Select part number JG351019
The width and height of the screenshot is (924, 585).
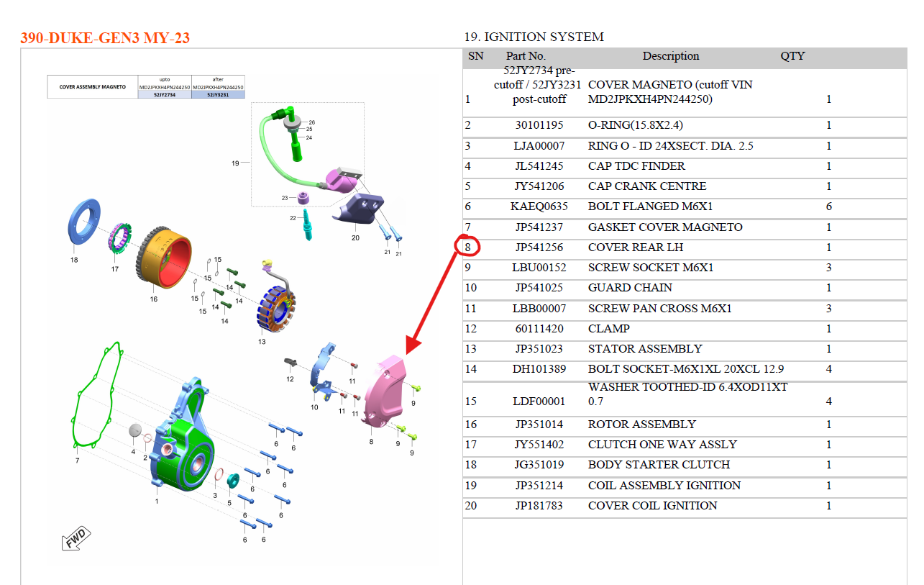(539, 465)
